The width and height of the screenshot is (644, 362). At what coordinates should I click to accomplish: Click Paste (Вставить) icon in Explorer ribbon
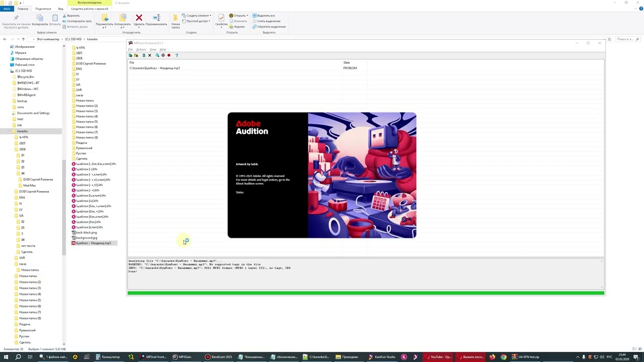[x=55, y=18]
